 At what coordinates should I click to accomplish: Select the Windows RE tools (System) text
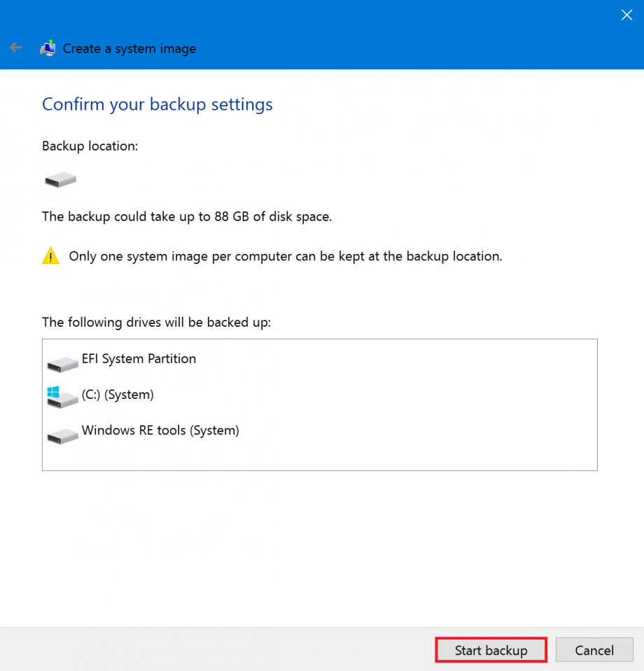(x=160, y=430)
